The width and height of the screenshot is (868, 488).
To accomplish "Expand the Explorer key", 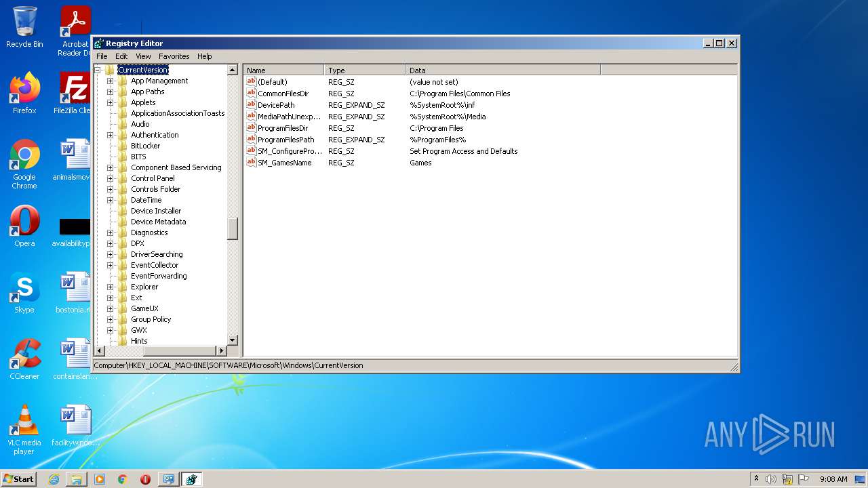I will 110,287.
